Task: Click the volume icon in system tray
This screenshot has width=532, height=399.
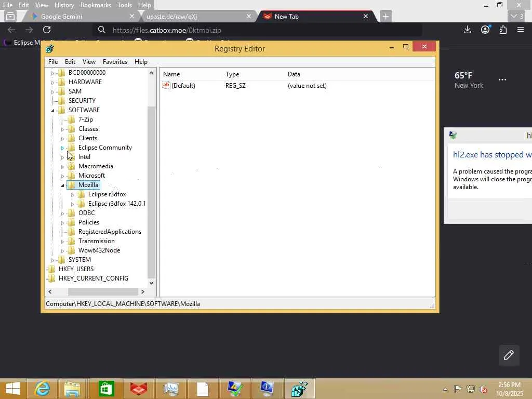Action: click(483, 389)
